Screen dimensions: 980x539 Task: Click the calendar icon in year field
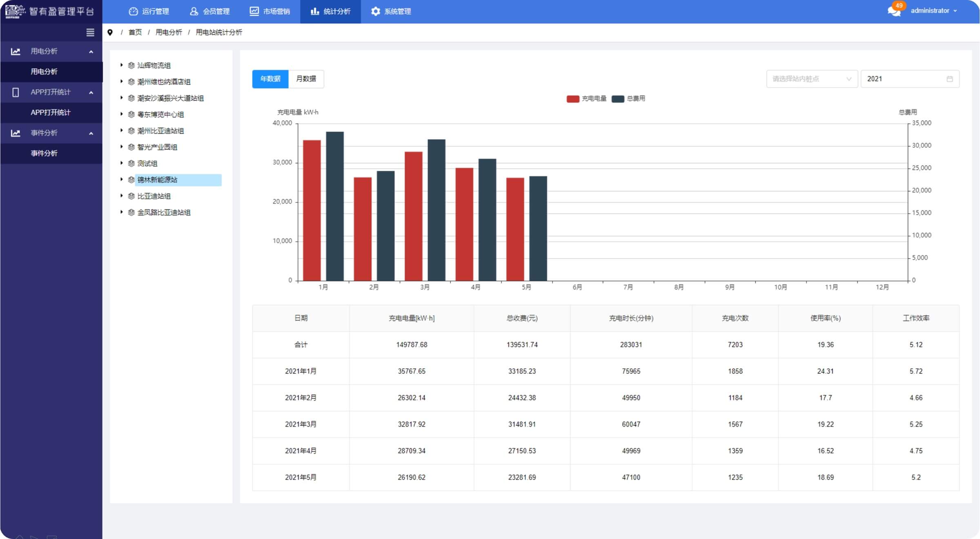click(x=949, y=79)
